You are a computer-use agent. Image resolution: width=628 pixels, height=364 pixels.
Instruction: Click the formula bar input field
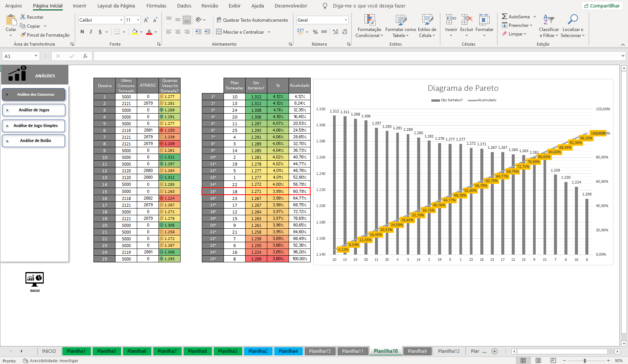tap(357, 56)
